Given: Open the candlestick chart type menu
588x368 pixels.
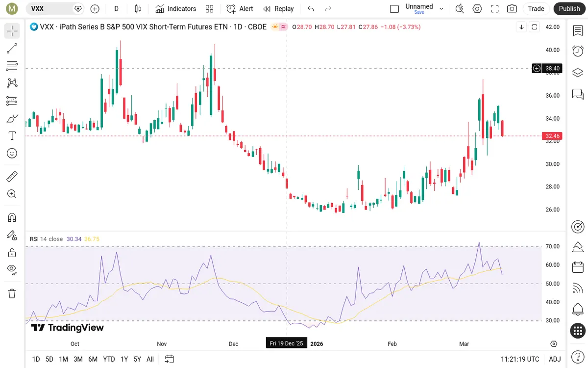Looking at the screenshot, I should click(x=138, y=9).
